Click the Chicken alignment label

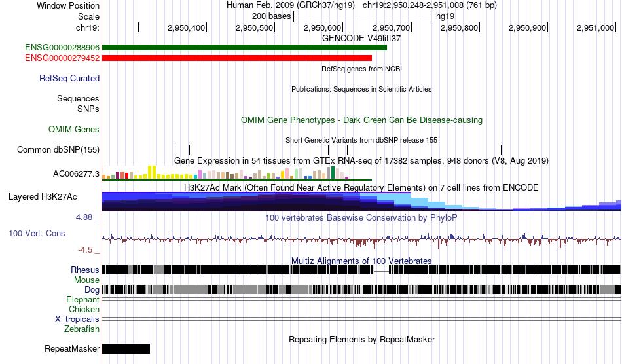[x=84, y=309]
